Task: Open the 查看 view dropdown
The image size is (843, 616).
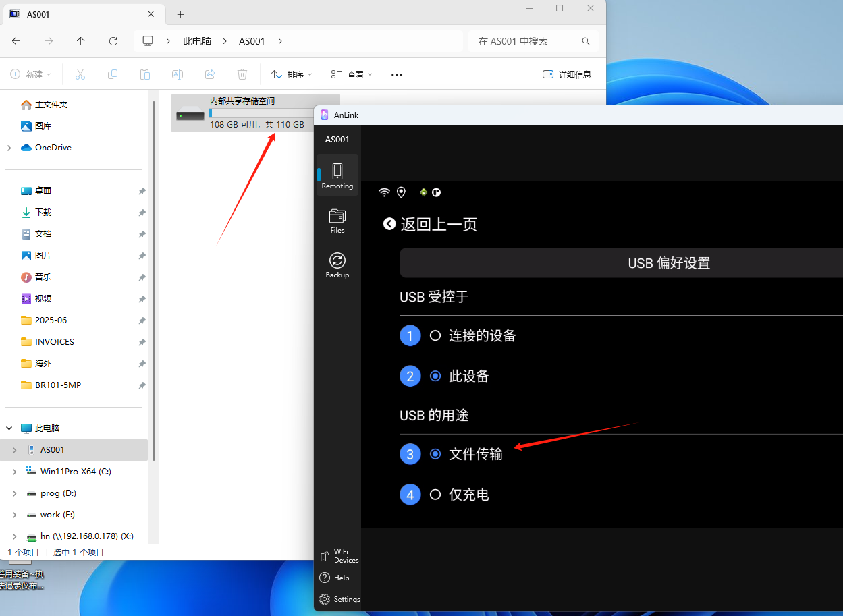Action: pyautogui.click(x=352, y=74)
